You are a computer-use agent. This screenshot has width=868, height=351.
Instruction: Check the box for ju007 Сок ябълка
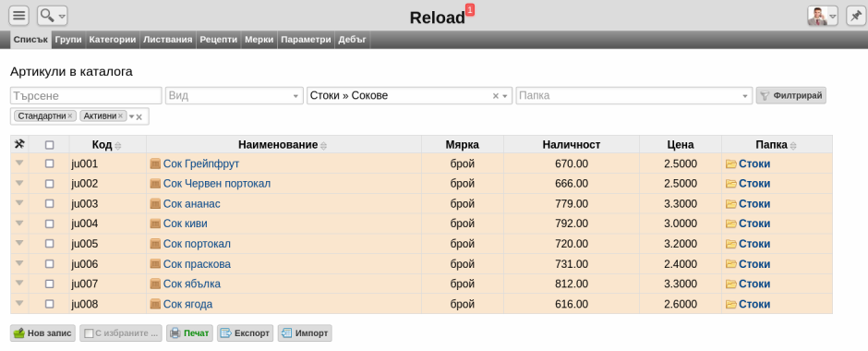tap(50, 284)
